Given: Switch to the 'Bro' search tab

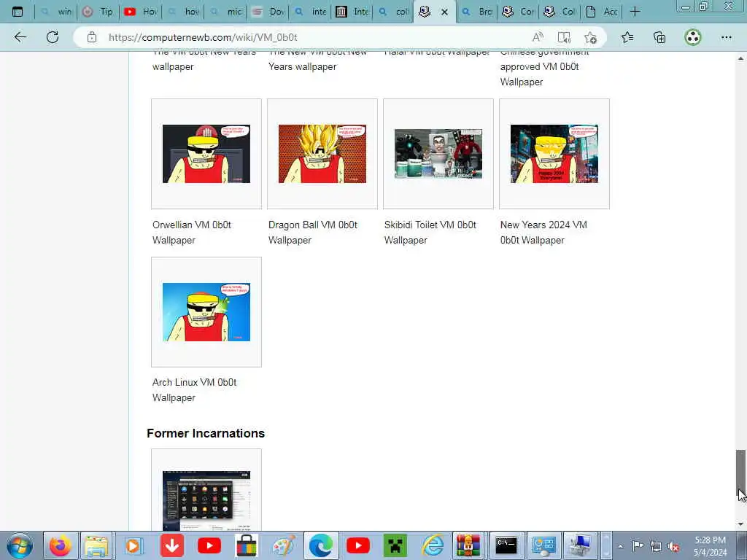Looking at the screenshot, I should pos(477,12).
